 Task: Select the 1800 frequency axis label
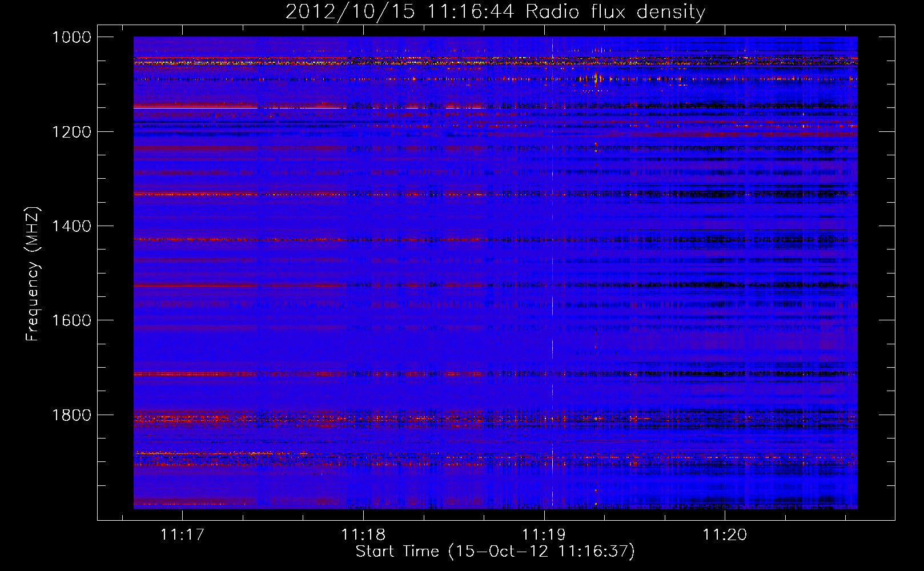click(x=71, y=415)
